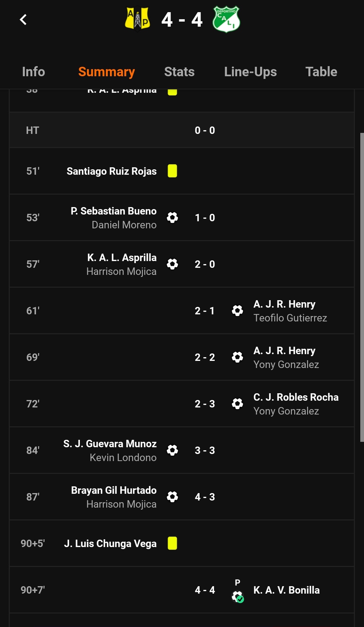Tap the penalty goal icon at 90+7'
The width and height of the screenshot is (364, 627).
(238, 596)
